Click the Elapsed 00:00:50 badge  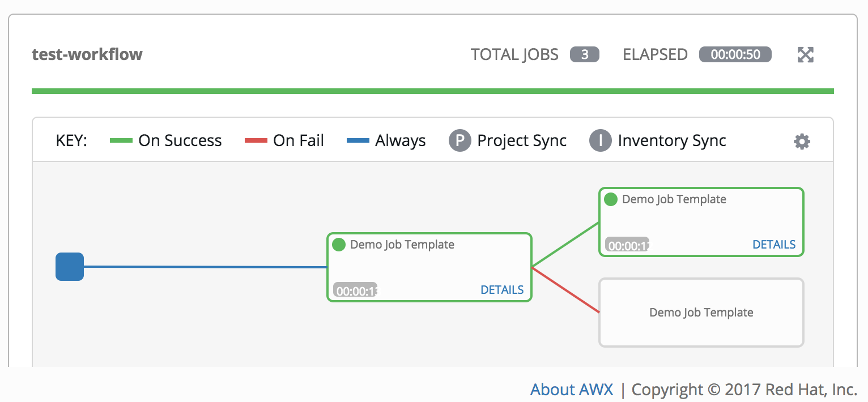(x=735, y=54)
